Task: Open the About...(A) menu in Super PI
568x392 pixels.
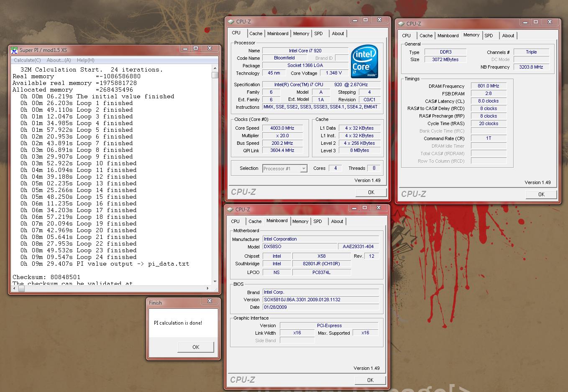Action: coord(59,60)
